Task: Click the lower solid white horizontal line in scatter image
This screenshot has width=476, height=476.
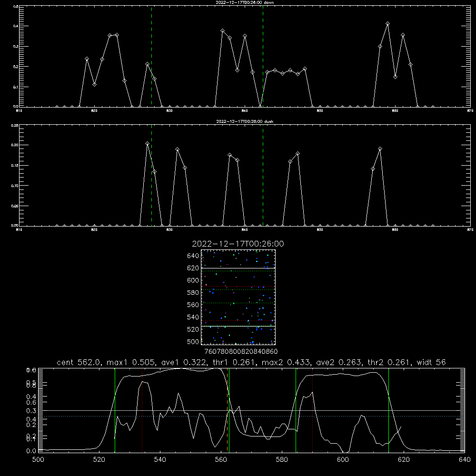Action: pos(238,326)
